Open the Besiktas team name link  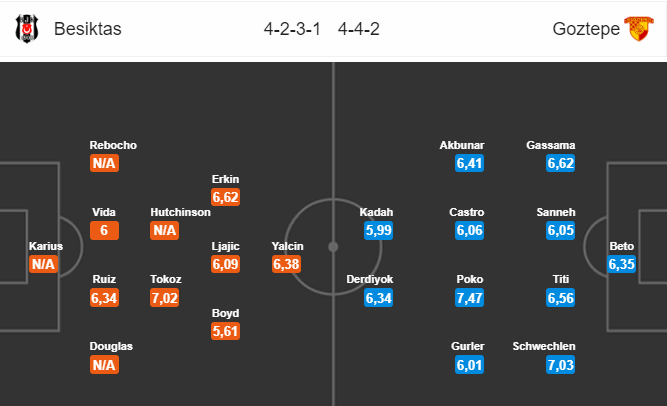point(88,29)
